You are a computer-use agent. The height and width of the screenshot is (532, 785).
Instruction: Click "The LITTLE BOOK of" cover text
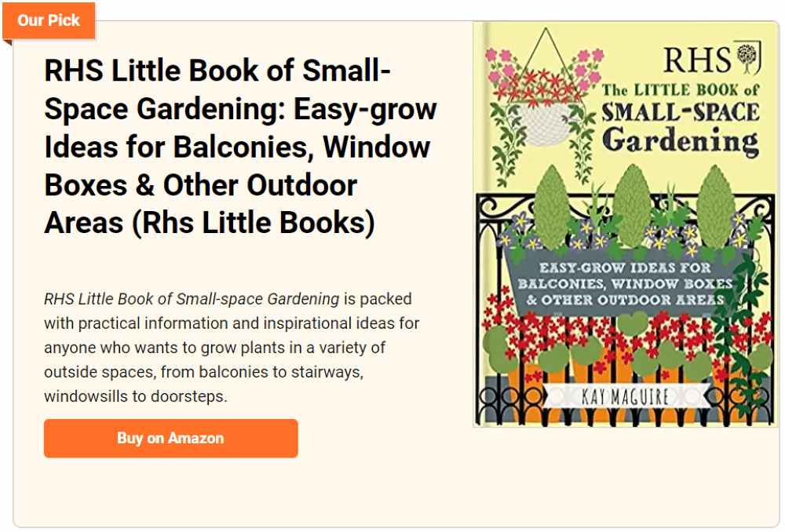[x=681, y=90]
